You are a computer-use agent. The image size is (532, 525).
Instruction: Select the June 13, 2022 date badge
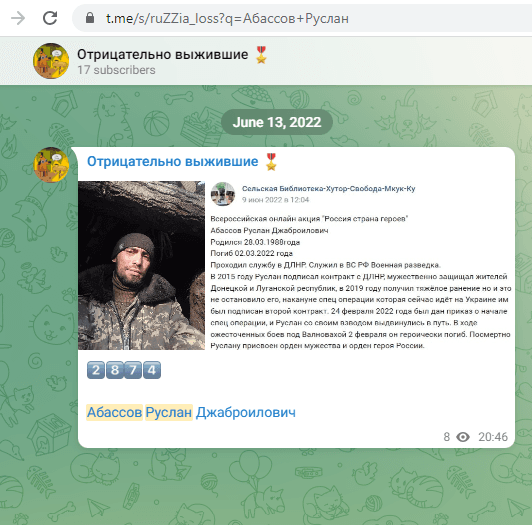tap(277, 122)
